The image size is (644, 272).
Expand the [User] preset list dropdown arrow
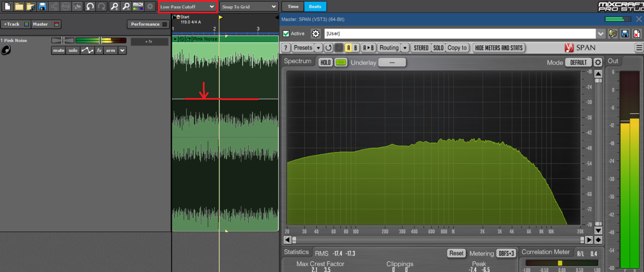click(601, 33)
